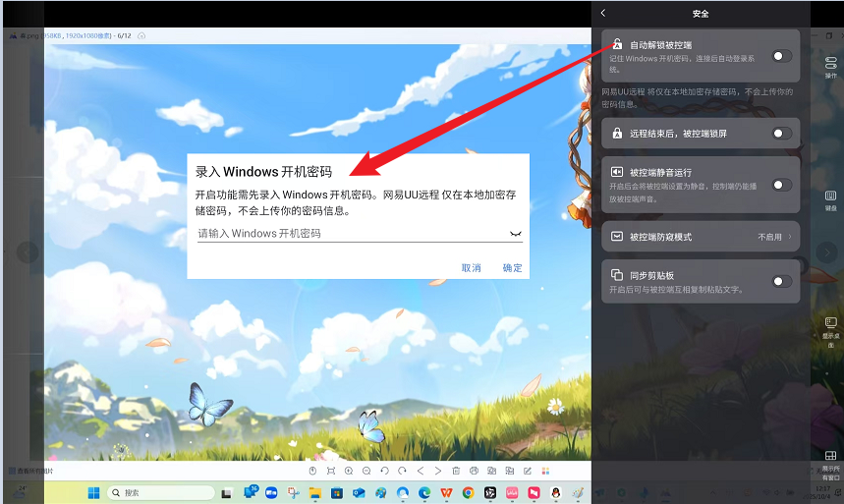Click the right circular next-image arrow
Image resolution: width=844 pixels, height=504 pixels.
(826, 252)
